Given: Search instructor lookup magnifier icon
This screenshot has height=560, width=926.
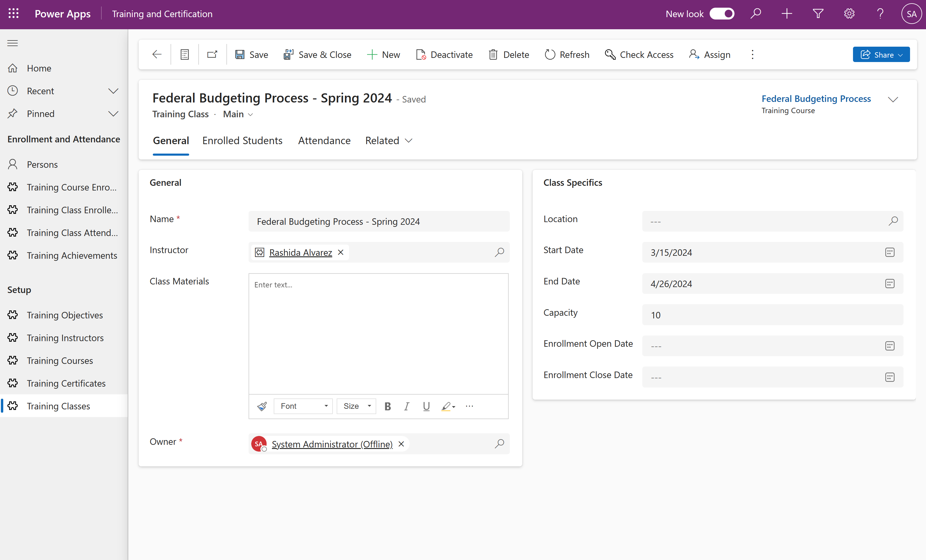Looking at the screenshot, I should click(499, 253).
